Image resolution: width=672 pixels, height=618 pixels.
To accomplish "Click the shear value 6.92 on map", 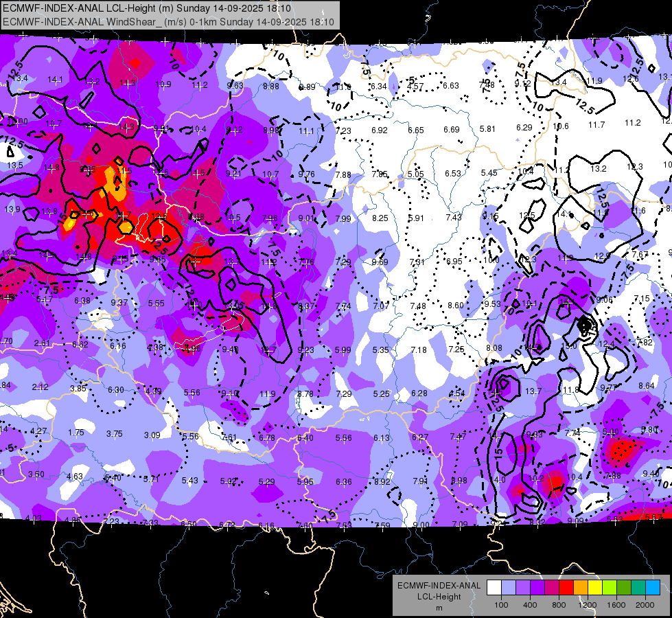I will pos(380,130).
